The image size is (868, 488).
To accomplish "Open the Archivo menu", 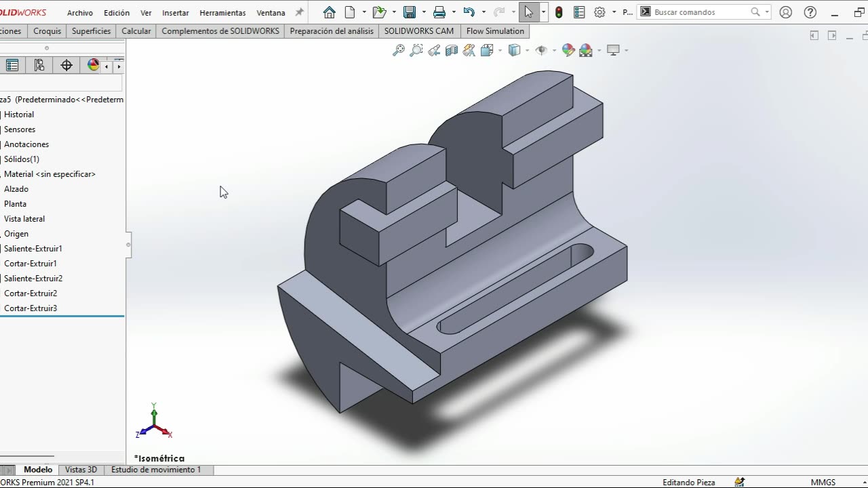I will click(x=80, y=13).
